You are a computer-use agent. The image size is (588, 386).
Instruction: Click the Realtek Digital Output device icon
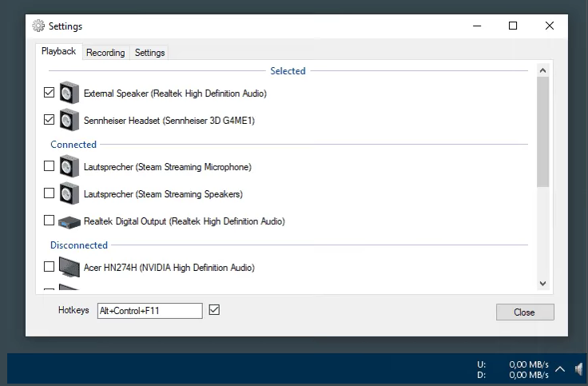[x=70, y=222]
